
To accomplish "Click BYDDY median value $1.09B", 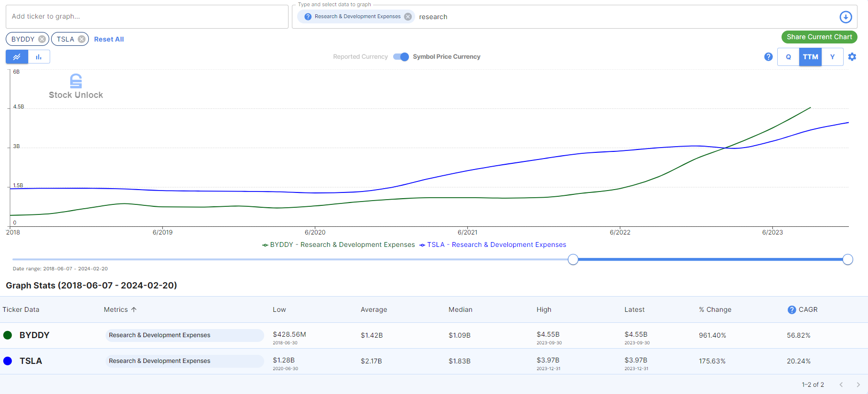I will coord(460,335).
